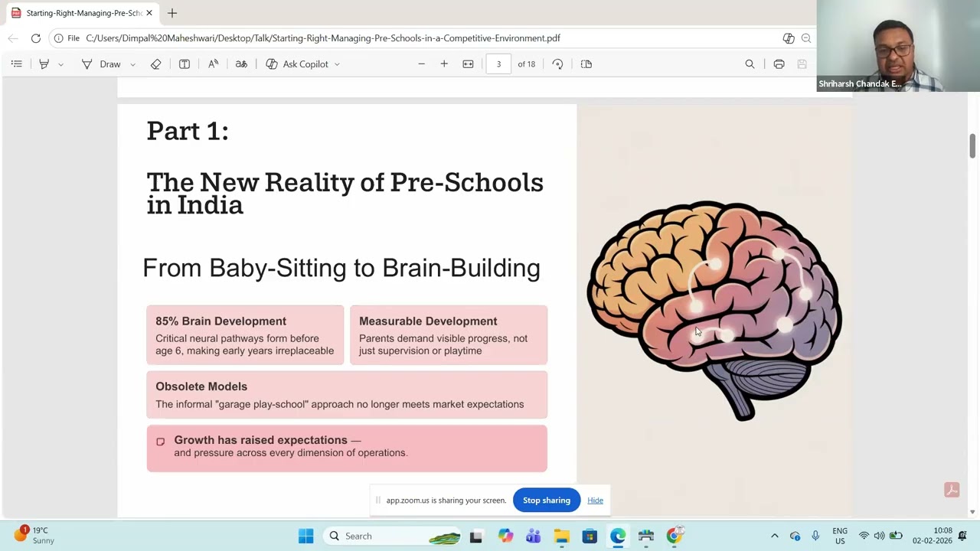Click the 'Measurable Development' card title
The width and height of the screenshot is (980, 551).
tap(428, 321)
